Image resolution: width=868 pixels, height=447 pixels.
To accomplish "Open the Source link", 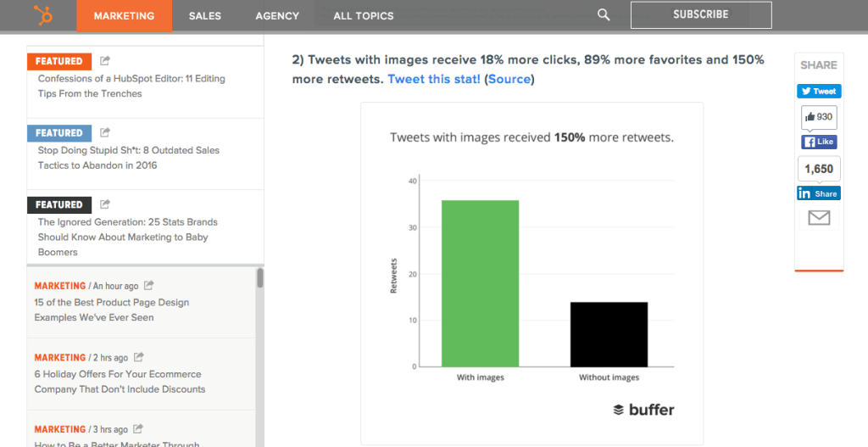I will [509, 79].
